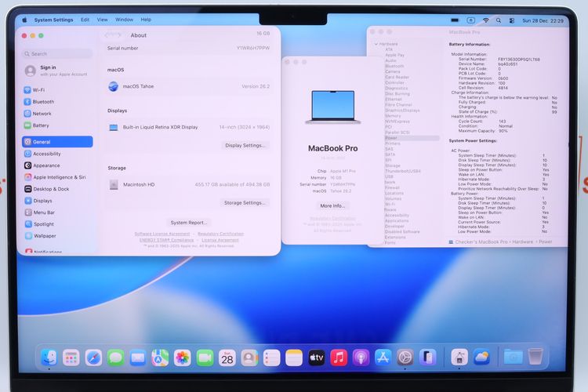Image resolution: width=588 pixels, height=392 pixels.
Task: Open the ENERGY STAR Compliance link
Action: click(166, 240)
